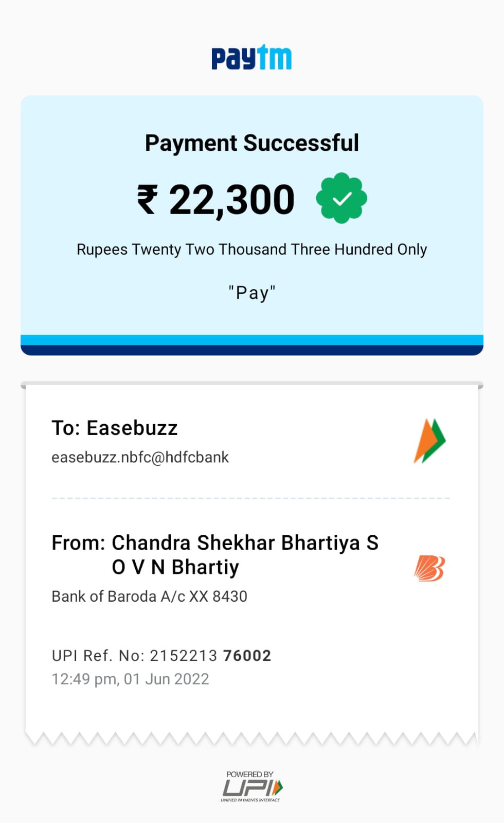Image resolution: width=504 pixels, height=823 pixels.
Task: Click the Paytm logo at top
Action: (x=251, y=58)
